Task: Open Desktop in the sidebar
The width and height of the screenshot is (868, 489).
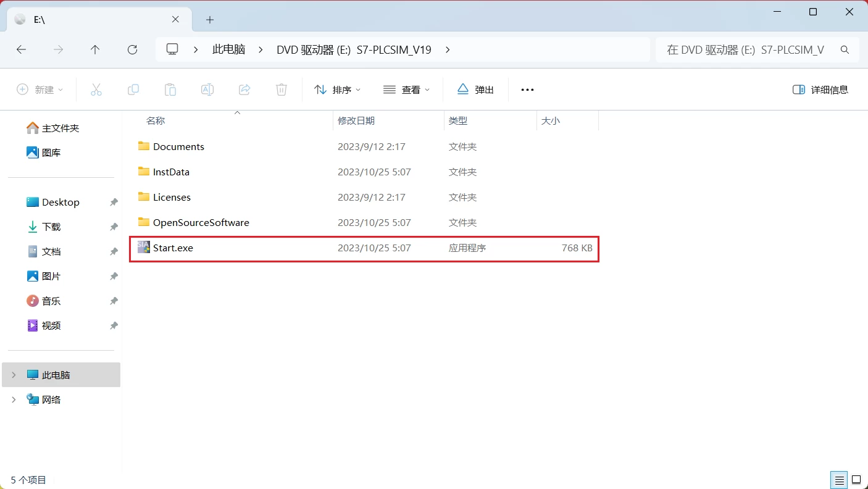Action: [61, 202]
